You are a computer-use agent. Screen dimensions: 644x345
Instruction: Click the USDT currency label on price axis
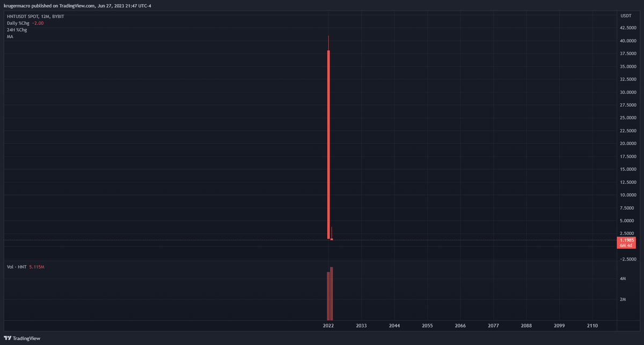[x=626, y=17]
